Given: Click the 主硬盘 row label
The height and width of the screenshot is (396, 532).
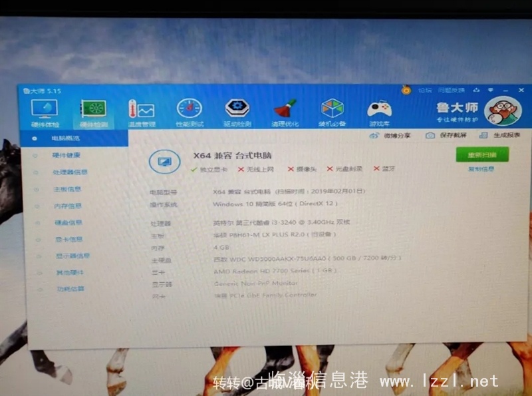Looking at the screenshot, I should click(162, 260).
